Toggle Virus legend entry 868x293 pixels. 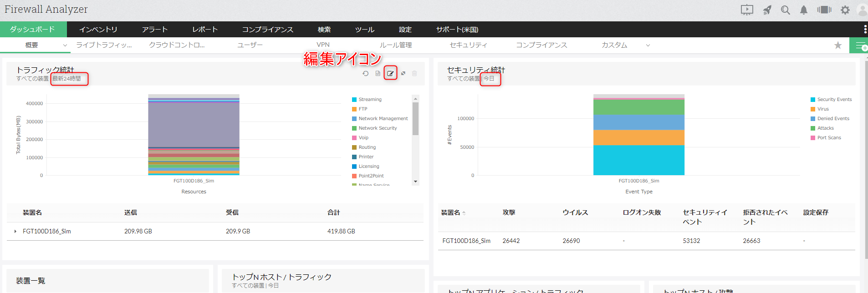pyautogui.click(x=820, y=109)
